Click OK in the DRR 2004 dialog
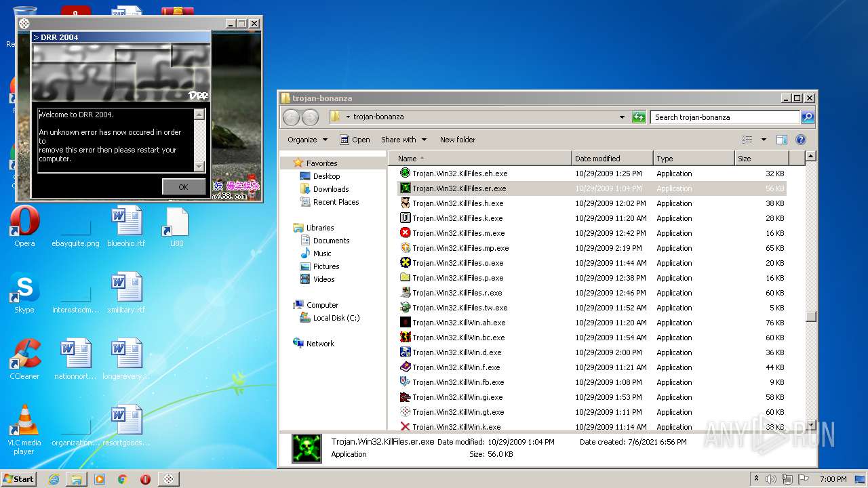868x488 pixels. click(x=184, y=187)
